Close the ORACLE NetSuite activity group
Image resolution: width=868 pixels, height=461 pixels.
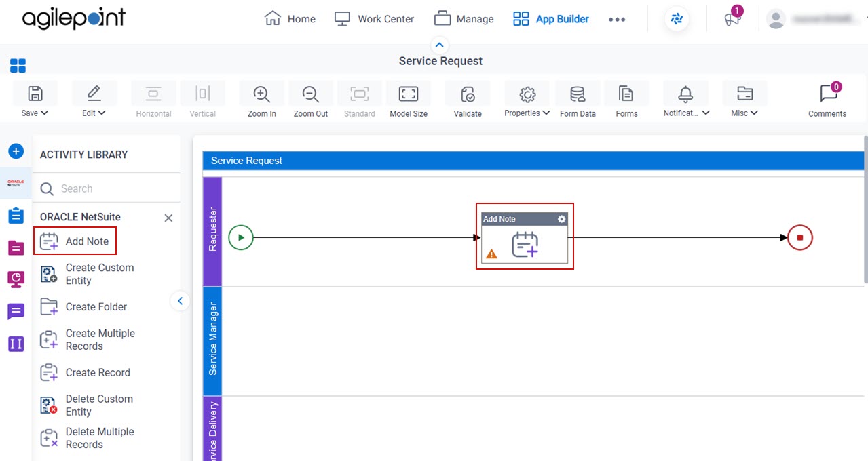169,218
